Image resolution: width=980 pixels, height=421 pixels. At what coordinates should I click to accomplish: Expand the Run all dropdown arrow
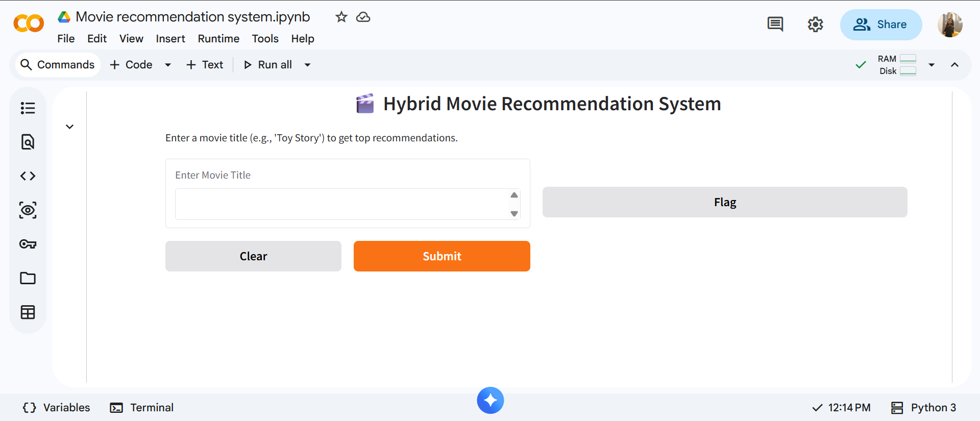point(307,65)
